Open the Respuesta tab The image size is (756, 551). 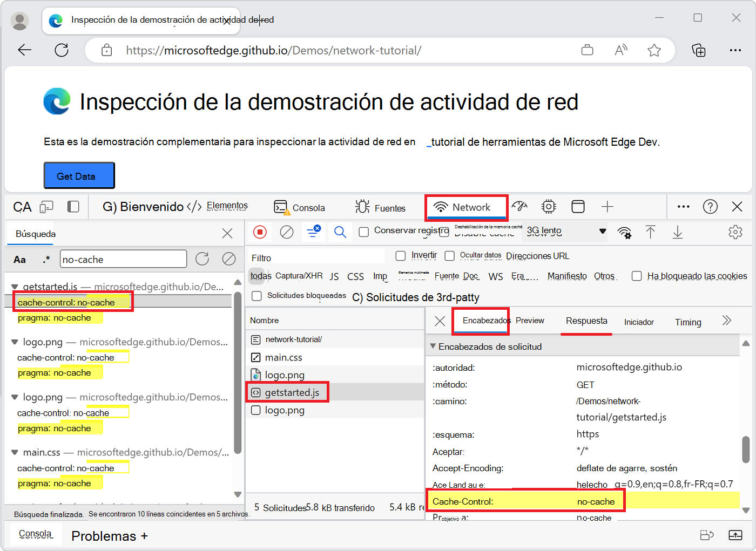tap(586, 321)
